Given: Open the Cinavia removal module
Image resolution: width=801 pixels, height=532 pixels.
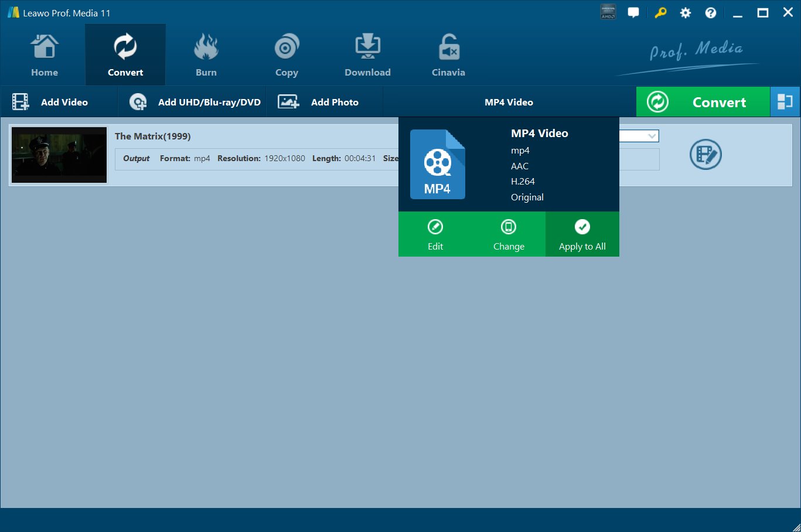Looking at the screenshot, I should (448, 56).
